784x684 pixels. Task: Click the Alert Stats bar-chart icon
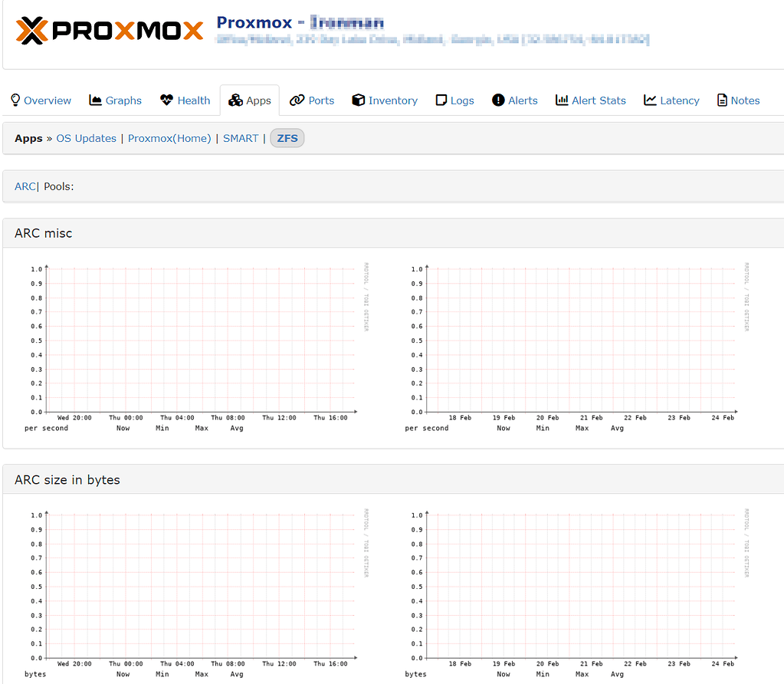[560, 100]
